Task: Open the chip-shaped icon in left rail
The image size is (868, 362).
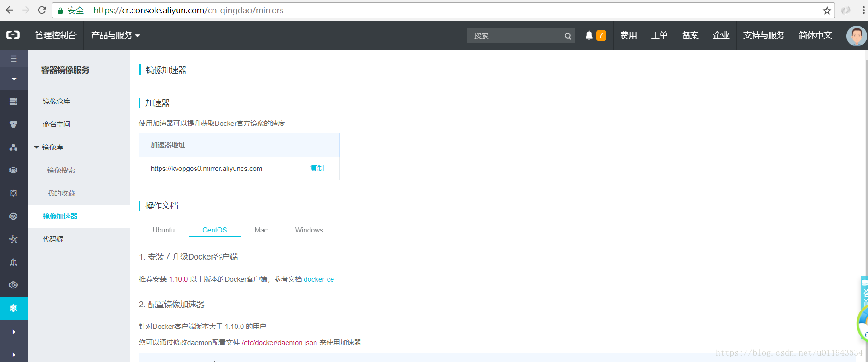Action: (14, 193)
